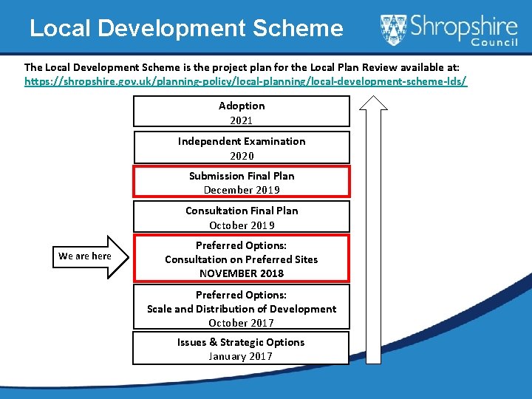Click the 'January 2017' date text
532x399 pixels.
(241, 356)
